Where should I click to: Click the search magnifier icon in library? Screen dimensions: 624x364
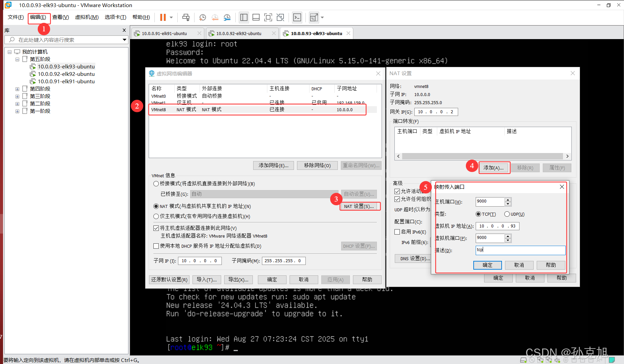click(12, 40)
